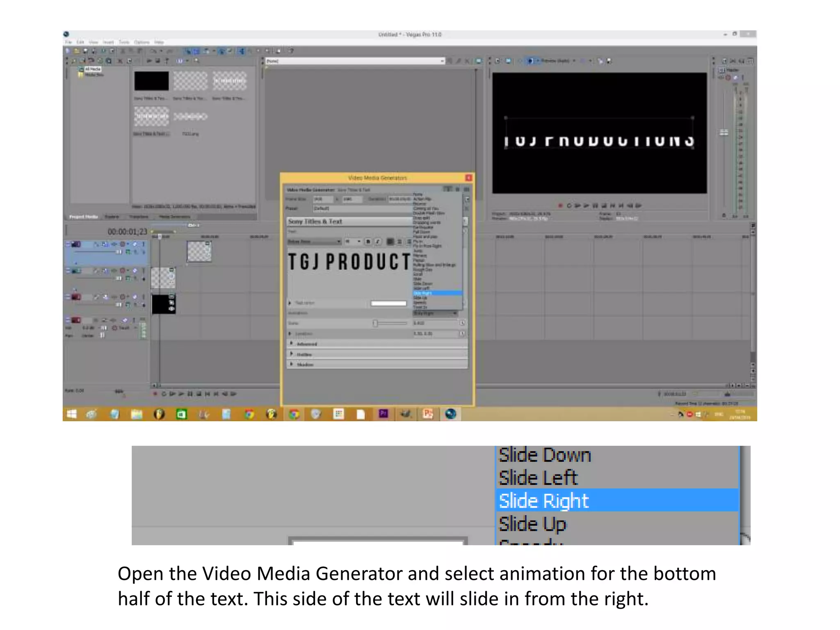
Task: Click the Open project folder icon
Action: [x=76, y=51]
